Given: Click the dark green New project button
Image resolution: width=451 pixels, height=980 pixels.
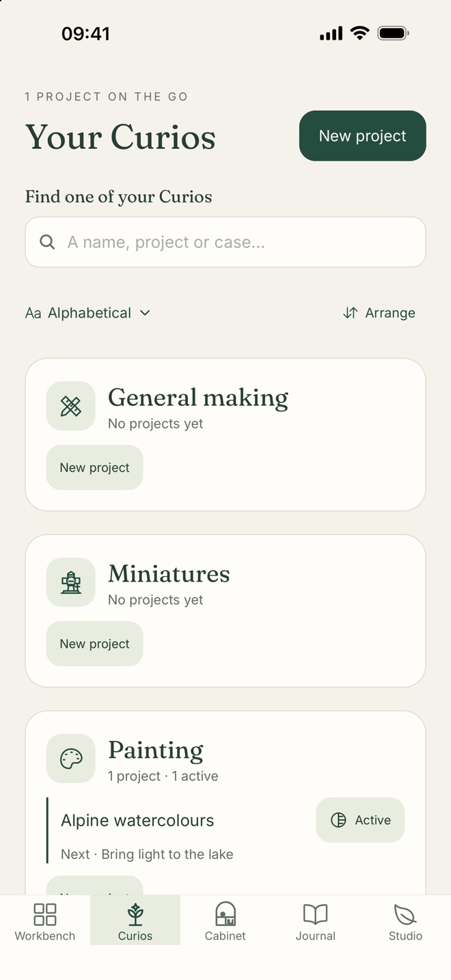Looking at the screenshot, I should coord(363,136).
